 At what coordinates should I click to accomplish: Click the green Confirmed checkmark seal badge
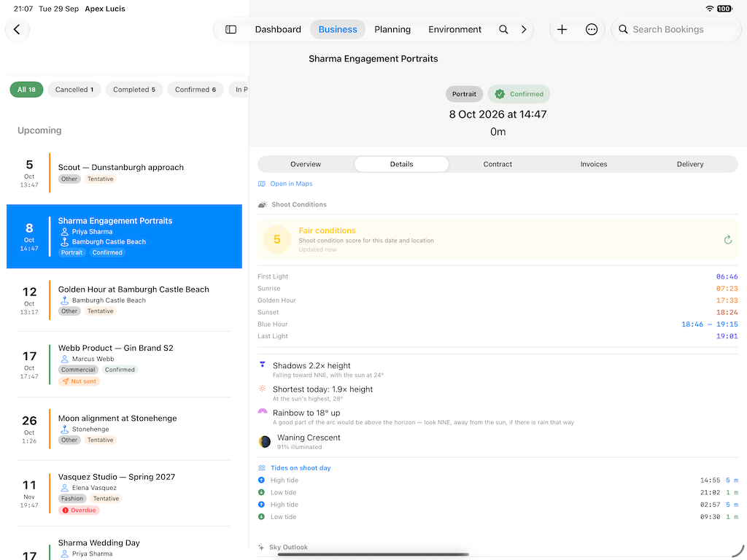pyautogui.click(x=499, y=94)
